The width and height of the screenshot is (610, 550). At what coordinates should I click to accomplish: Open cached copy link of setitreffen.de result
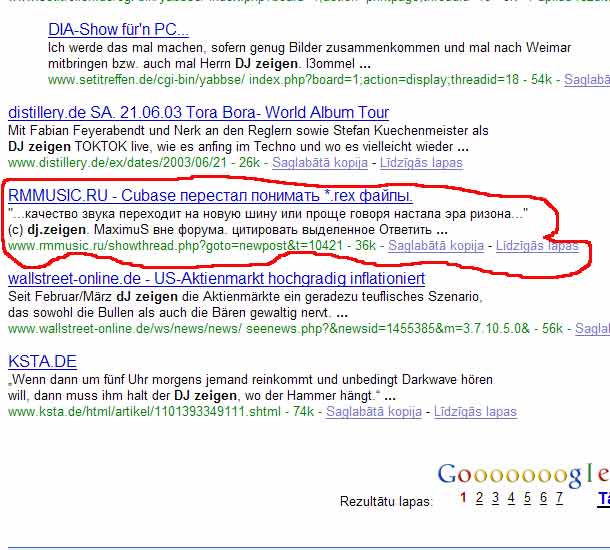click(x=587, y=80)
